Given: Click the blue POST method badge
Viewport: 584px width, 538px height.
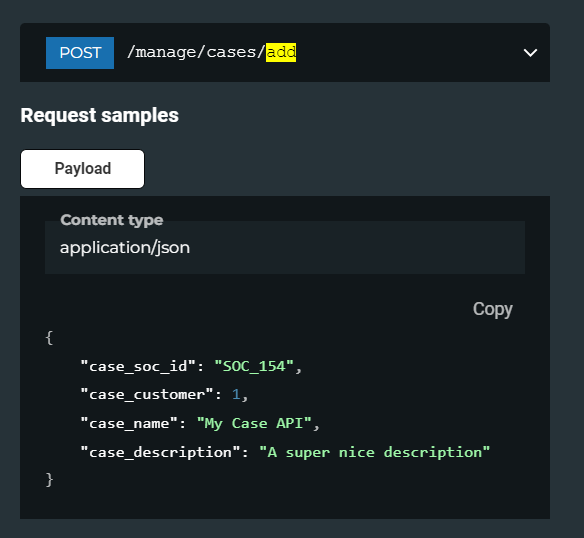Looking at the screenshot, I should tap(80, 53).
